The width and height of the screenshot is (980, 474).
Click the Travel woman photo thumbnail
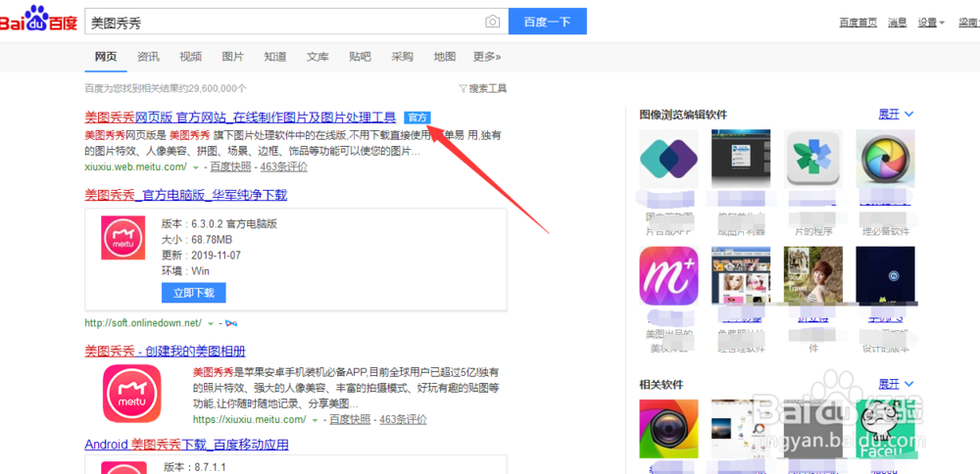point(813,275)
